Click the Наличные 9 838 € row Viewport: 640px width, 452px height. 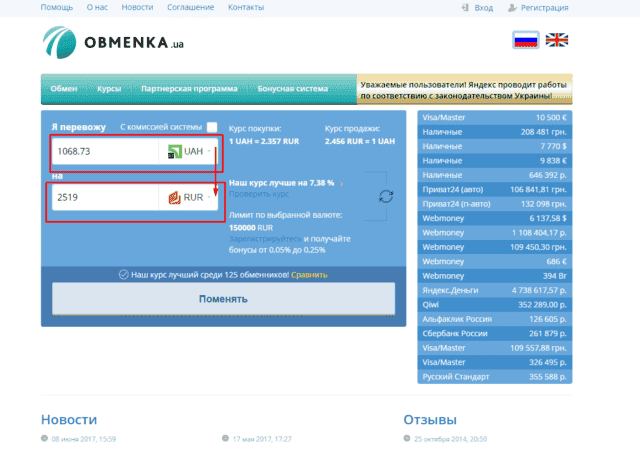[x=495, y=161]
